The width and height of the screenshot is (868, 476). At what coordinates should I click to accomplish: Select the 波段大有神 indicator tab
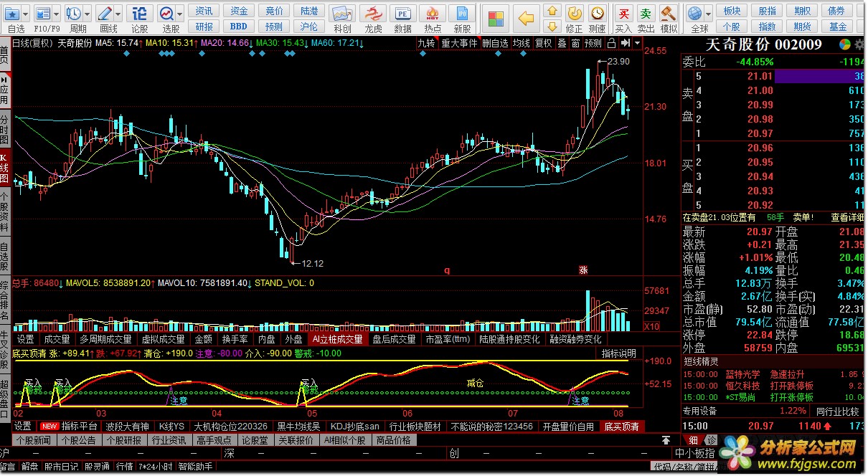pyautogui.click(x=127, y=426)
